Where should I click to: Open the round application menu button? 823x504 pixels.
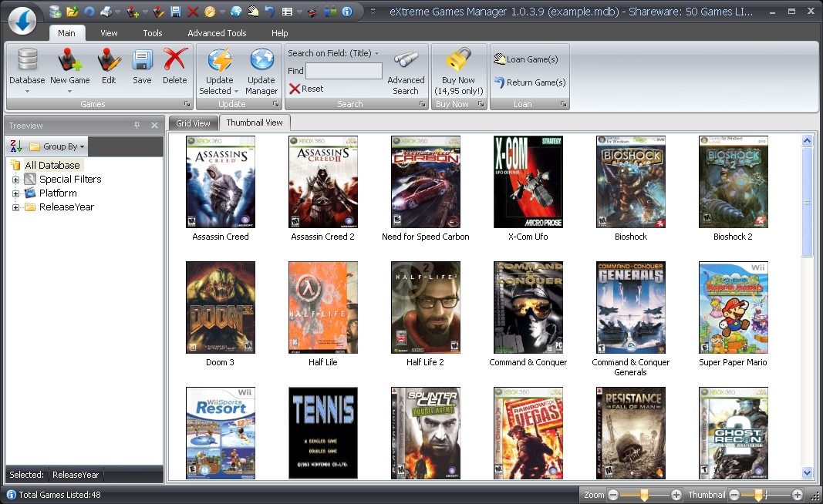(22, 21)
